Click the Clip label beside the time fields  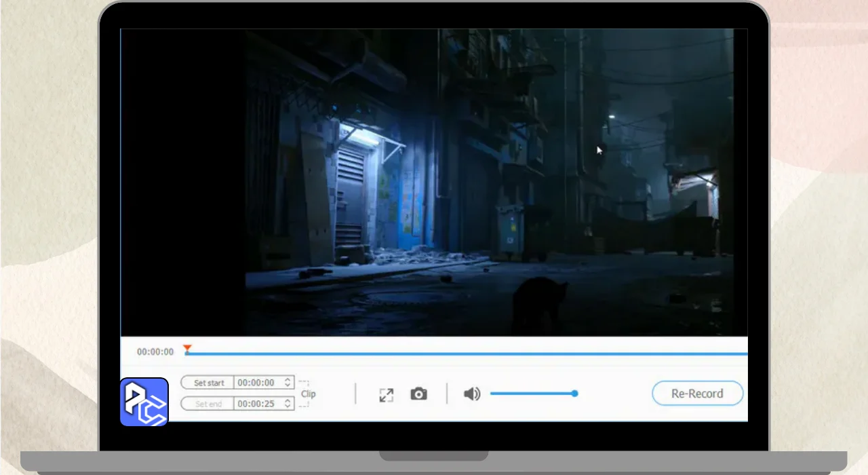[x=309, y=394]
